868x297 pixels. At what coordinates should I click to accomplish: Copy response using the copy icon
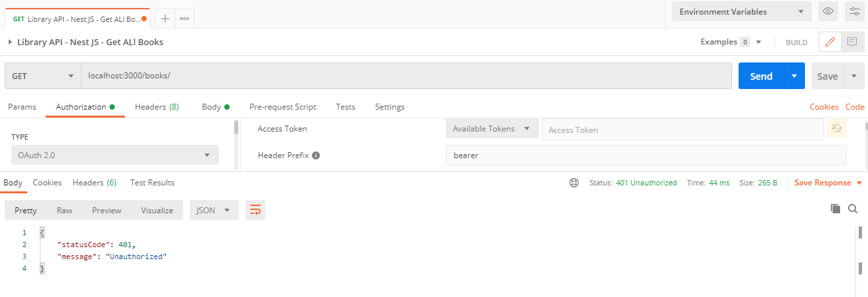(x=835, y=209)
